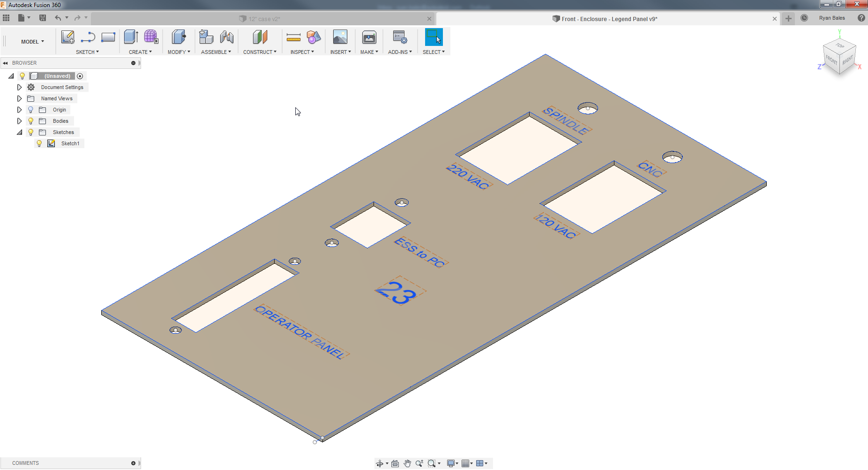This screenshot has height=470, width=868.
Task: Expand the COMMENTS panel
Action: (x=133, y=463)
